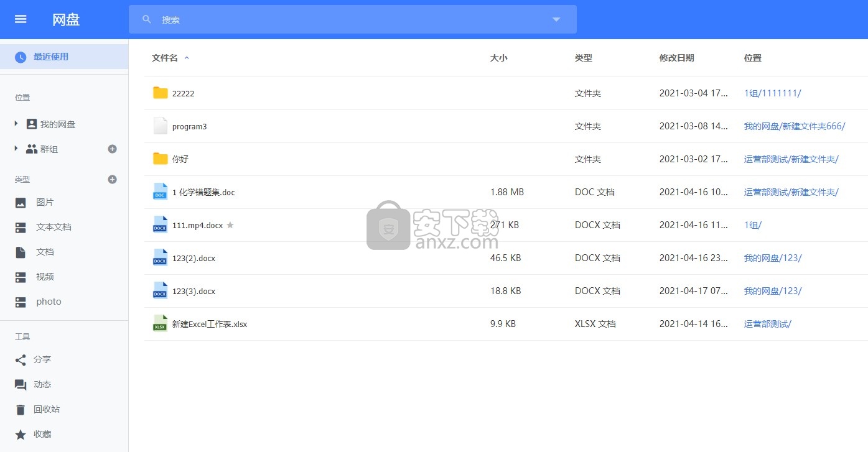Click the DOC icon of 1 化学错题集.doc
This screenshot has width=868, height=452.
click(x=161, y=191)
